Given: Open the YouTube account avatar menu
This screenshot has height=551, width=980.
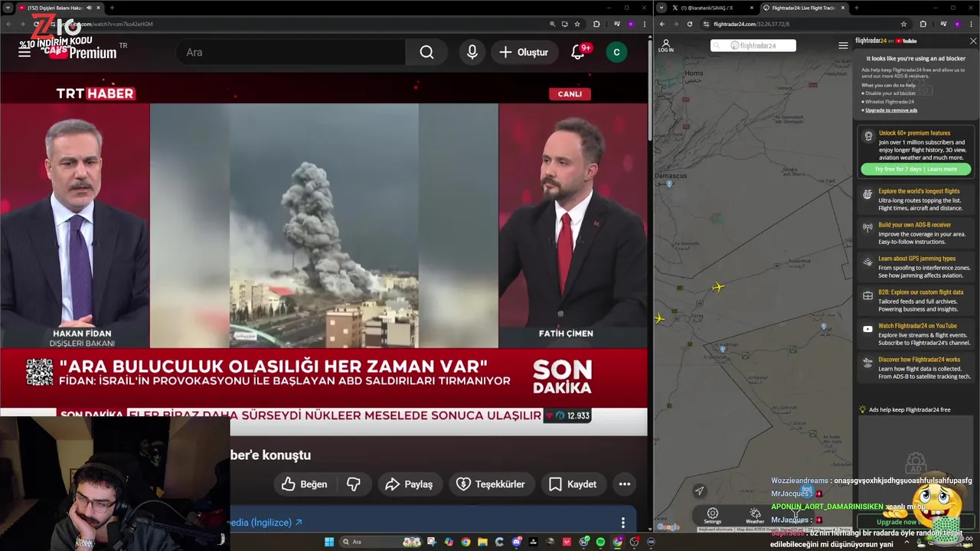Looking at the screenshot, I should pos(616,52).
